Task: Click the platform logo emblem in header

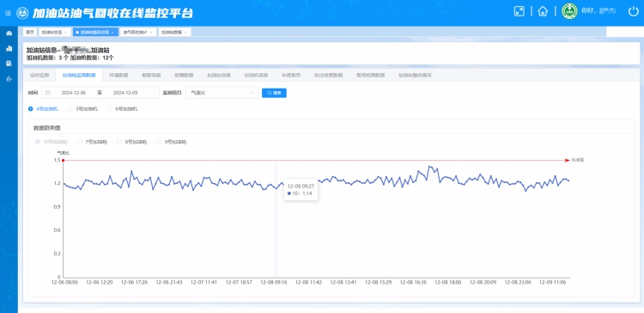Action: 22,13
